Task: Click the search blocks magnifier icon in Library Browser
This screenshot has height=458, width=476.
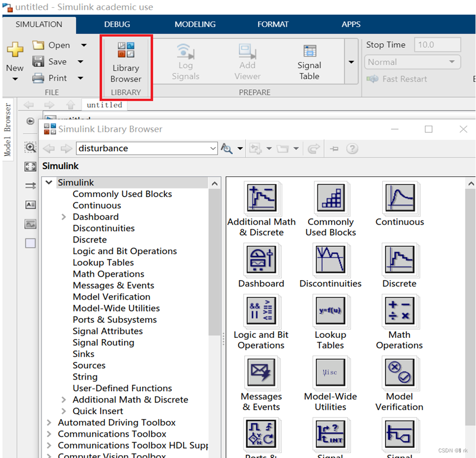Action: 226,148
